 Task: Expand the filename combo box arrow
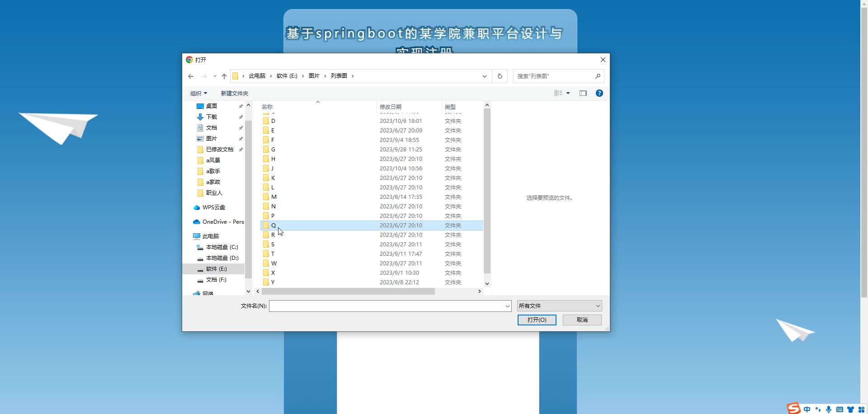pos(507,306)
